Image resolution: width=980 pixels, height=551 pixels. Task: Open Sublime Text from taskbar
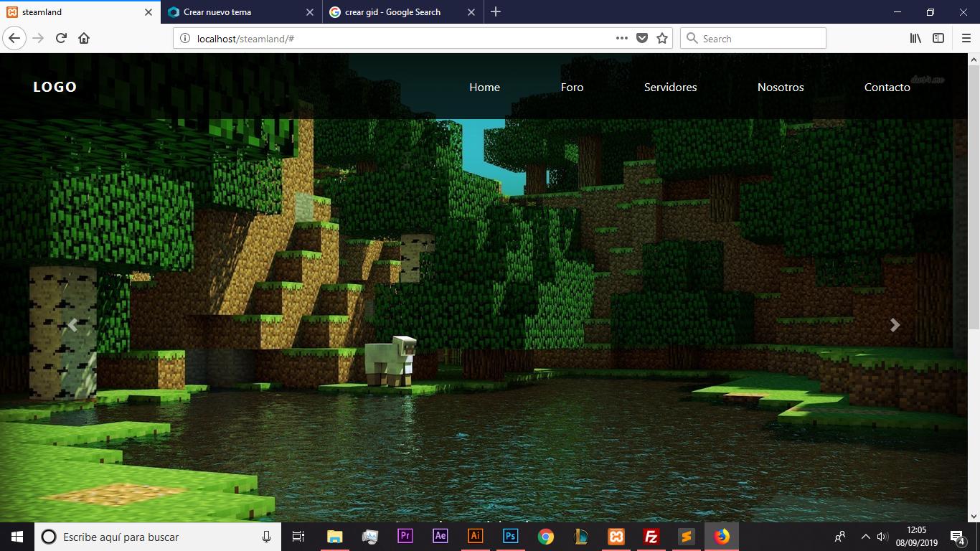coord(687,537)
